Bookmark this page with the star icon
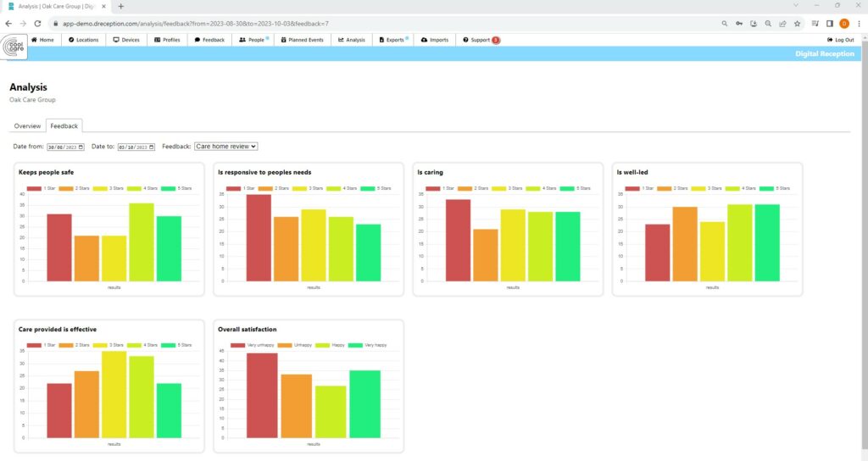868x461 pixels. click(798, 24)
